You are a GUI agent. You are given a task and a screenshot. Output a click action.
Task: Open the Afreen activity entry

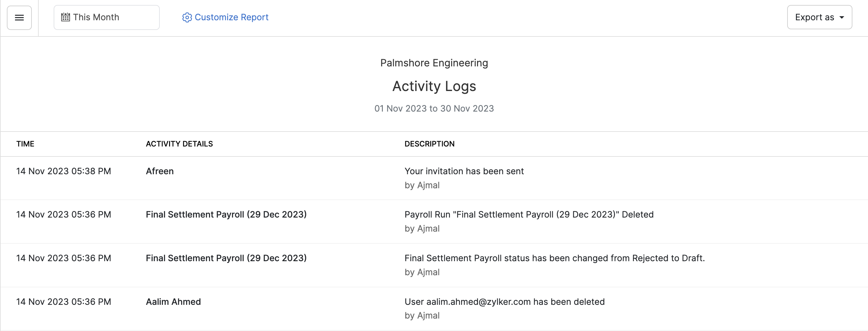(160, 171)
